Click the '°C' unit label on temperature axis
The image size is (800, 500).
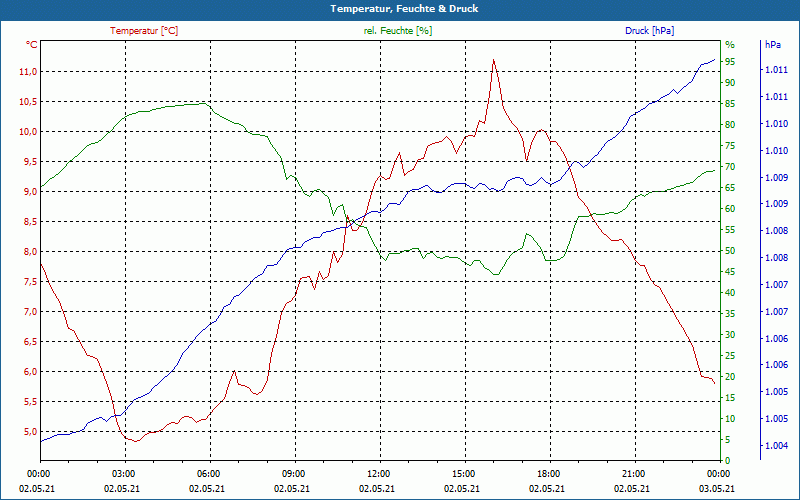click(32, 45)
